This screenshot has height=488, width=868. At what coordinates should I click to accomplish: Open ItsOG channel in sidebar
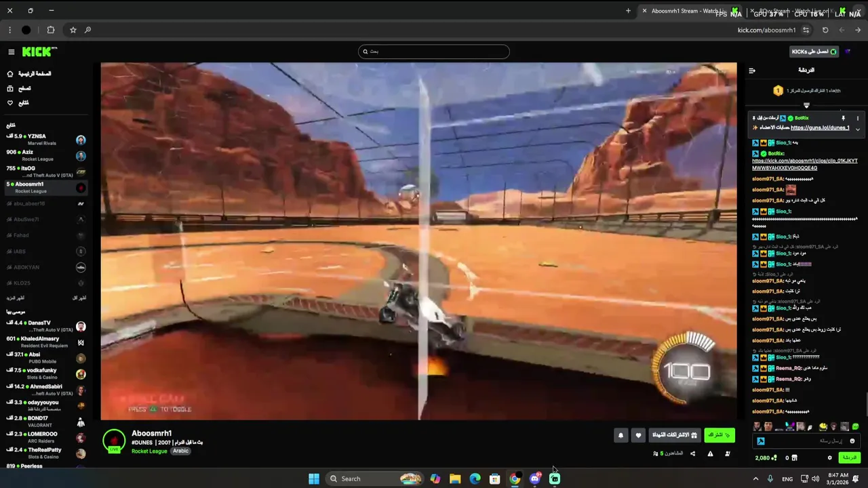(x=46, y=171)
